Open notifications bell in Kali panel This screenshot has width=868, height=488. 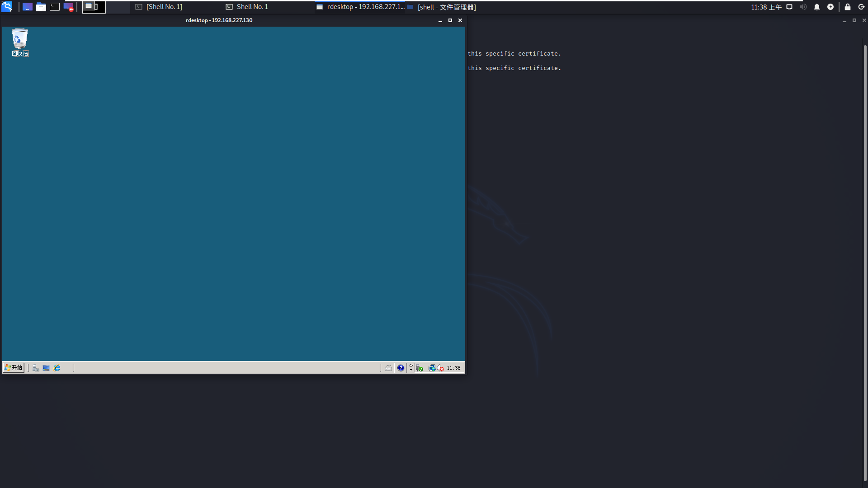point(817,7)
